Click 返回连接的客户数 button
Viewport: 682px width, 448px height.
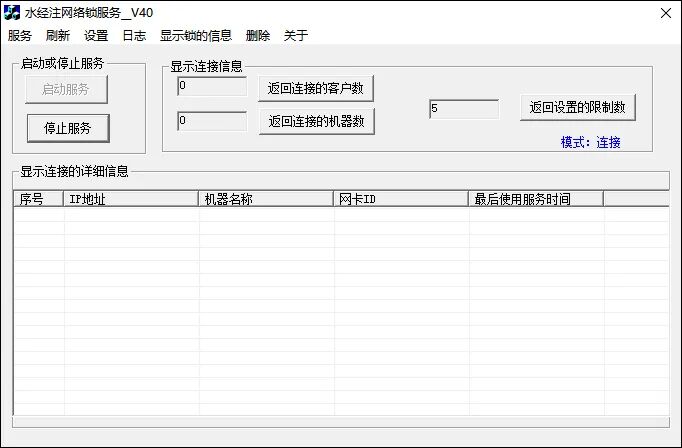tap(316, 88)
